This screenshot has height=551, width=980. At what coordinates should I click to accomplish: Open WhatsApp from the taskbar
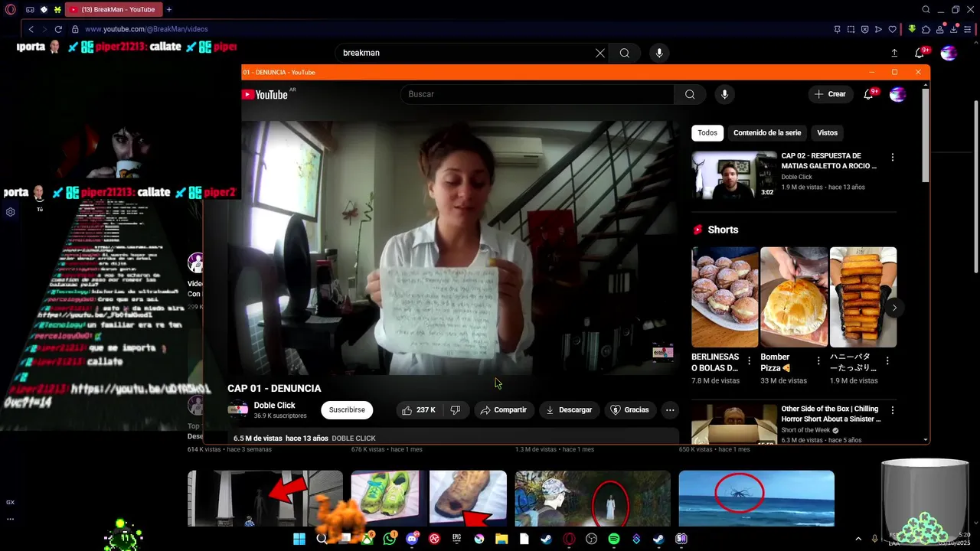click(x=390, y=539)
